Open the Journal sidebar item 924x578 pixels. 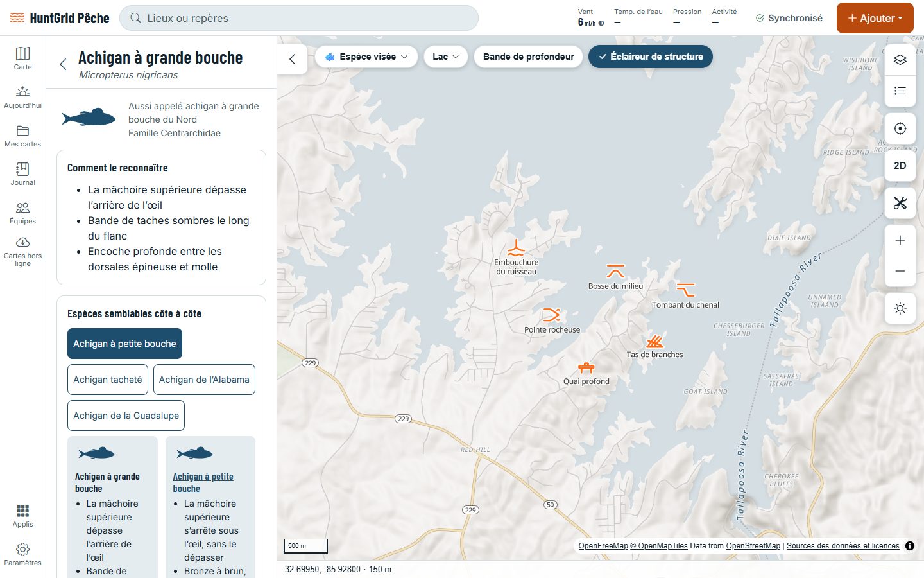pos(22,173)
